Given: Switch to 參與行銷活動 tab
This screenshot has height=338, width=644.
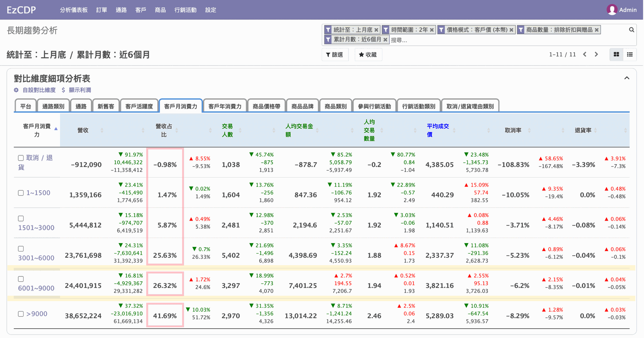Looking at the screenshot, I should (374, 106).
